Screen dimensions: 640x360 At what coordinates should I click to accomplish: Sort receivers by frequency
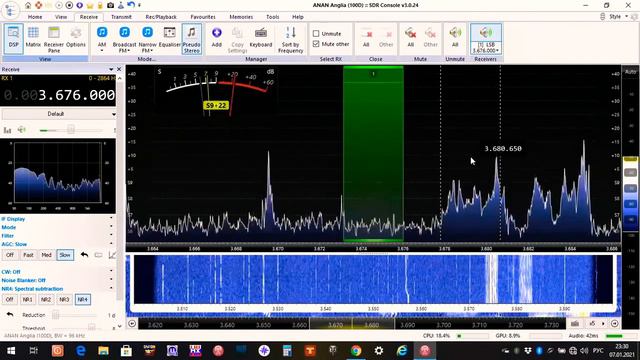(290, 39)
